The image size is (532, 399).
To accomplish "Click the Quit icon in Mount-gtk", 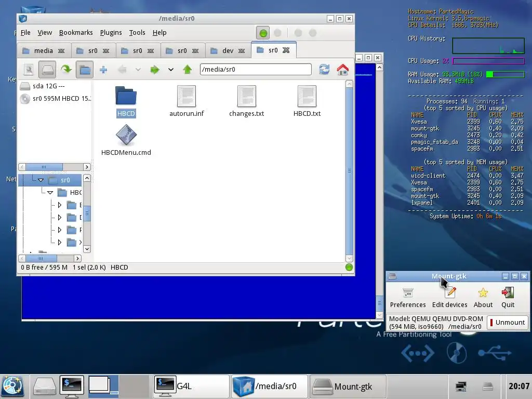I will (x=508, y=292).
